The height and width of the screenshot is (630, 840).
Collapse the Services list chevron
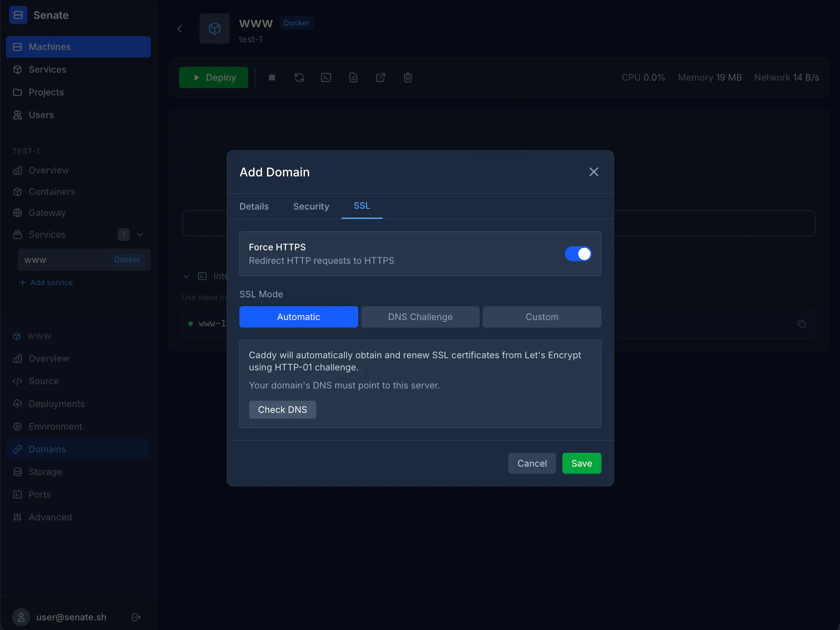click(140, 234)
